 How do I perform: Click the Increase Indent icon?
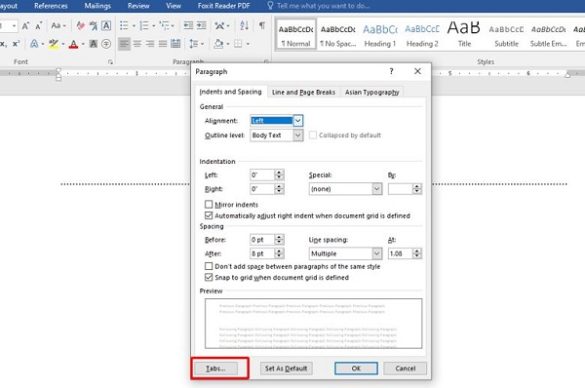pyautogui.click(x=201, y=25)
